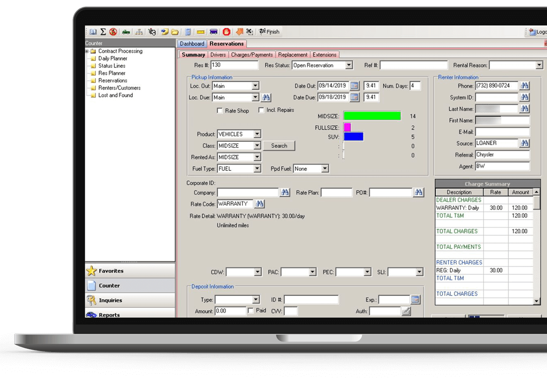
Task: Open the Rented As dropdown
Action: [257, 157]
